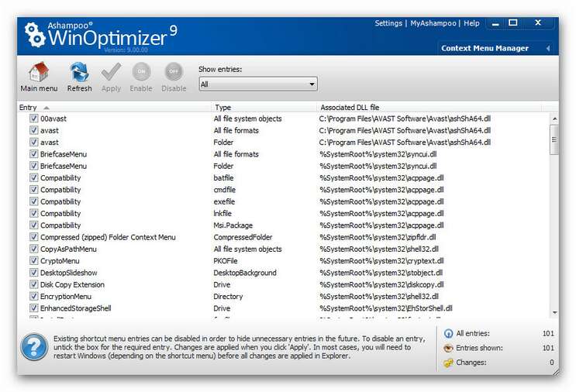Click the PKOFile type cell
This screenshot has width=576, height=392.
(225, 261)
